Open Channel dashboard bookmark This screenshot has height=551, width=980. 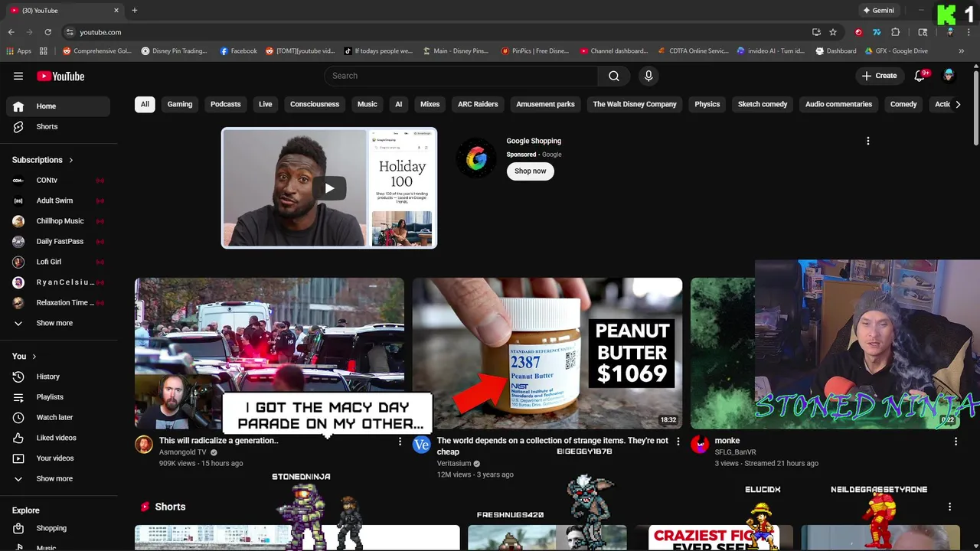614,51
